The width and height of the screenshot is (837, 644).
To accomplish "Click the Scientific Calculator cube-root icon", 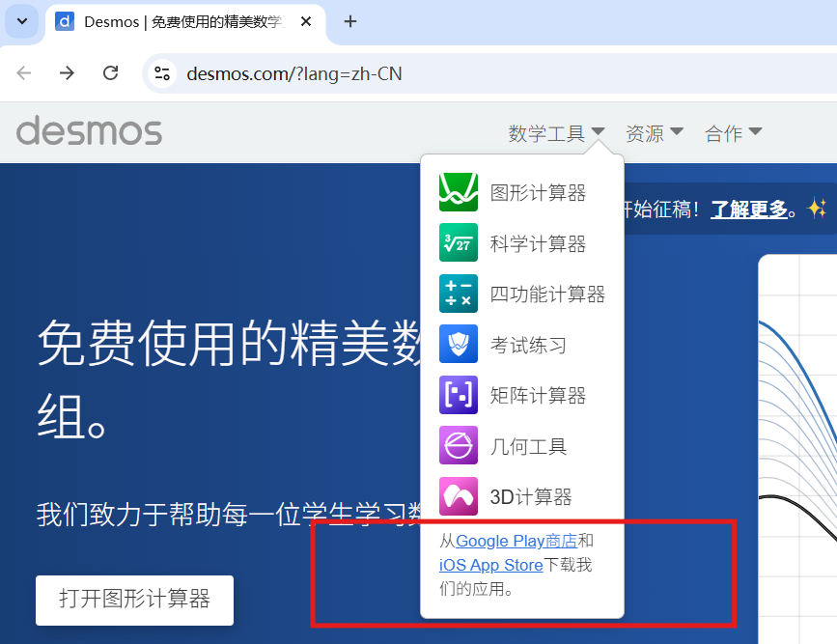I will point(458,243).
